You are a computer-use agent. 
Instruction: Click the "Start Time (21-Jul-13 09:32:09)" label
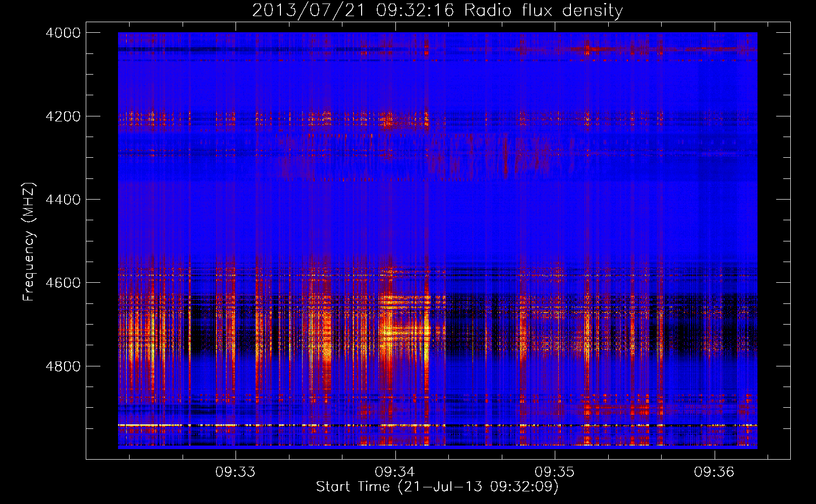437,487
